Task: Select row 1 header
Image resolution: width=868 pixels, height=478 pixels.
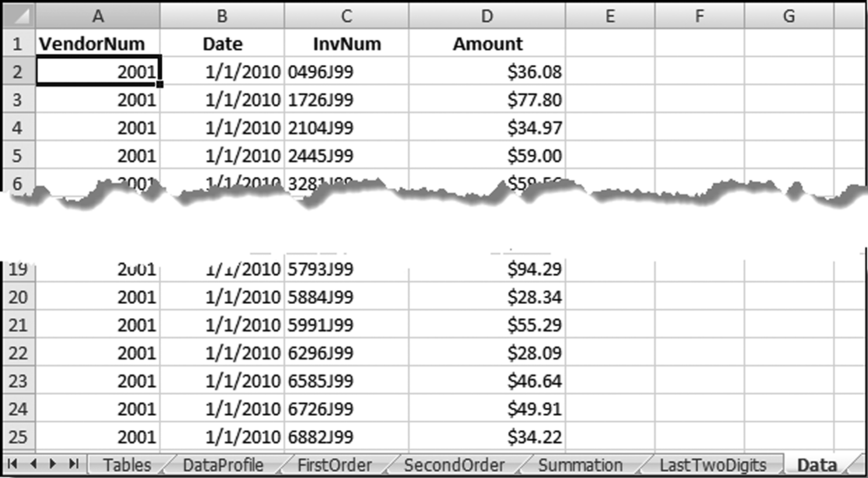Action: [x=19, y=43]
